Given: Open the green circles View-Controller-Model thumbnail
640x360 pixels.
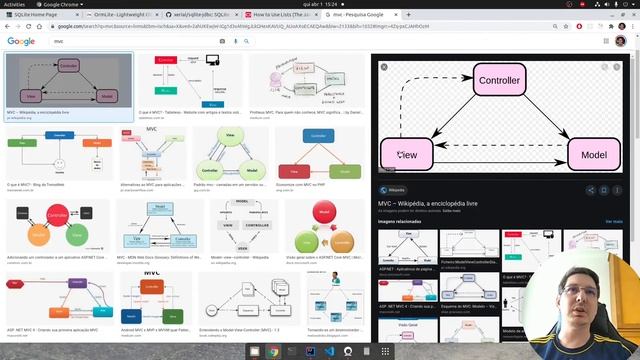Looking at the screenshot, I should (231, 153).
